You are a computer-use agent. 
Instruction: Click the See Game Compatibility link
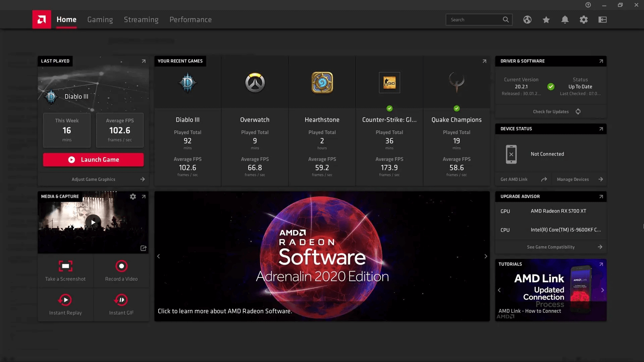coord(551,247)
